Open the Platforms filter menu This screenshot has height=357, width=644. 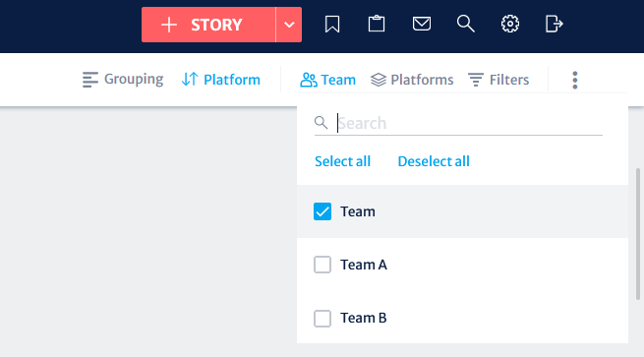[412, 80]
